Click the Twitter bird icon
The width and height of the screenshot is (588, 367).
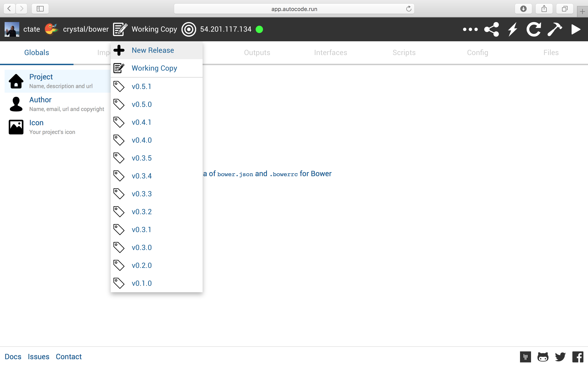(560, 356)
